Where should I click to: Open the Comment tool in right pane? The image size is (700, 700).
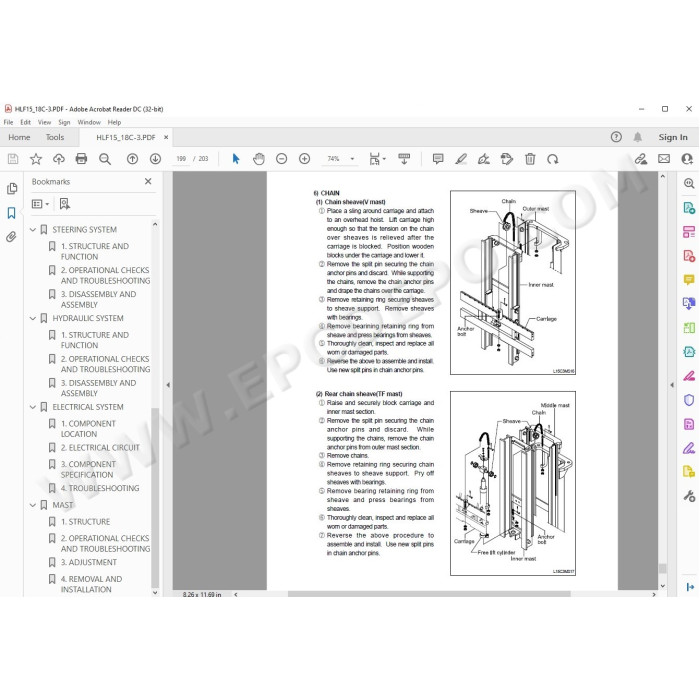(x=689, y=280)
